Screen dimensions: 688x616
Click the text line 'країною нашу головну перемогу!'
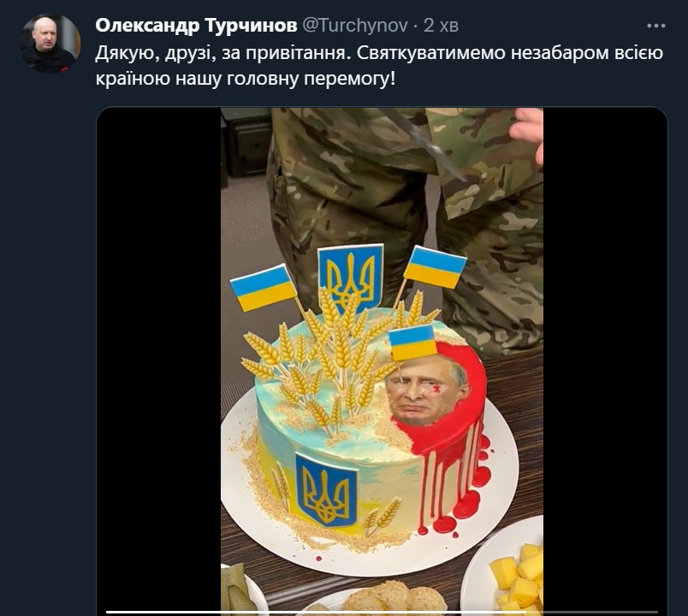[246, 80]
